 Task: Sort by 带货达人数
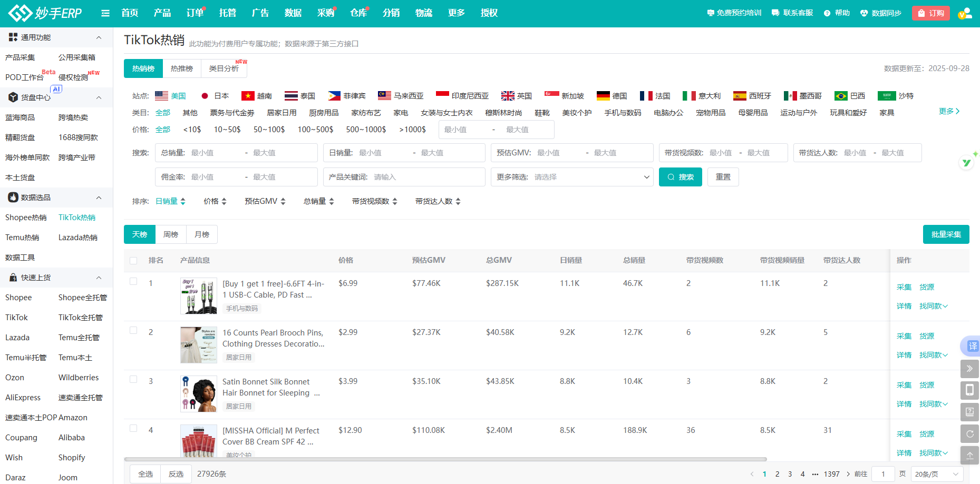tap(438, 201)
